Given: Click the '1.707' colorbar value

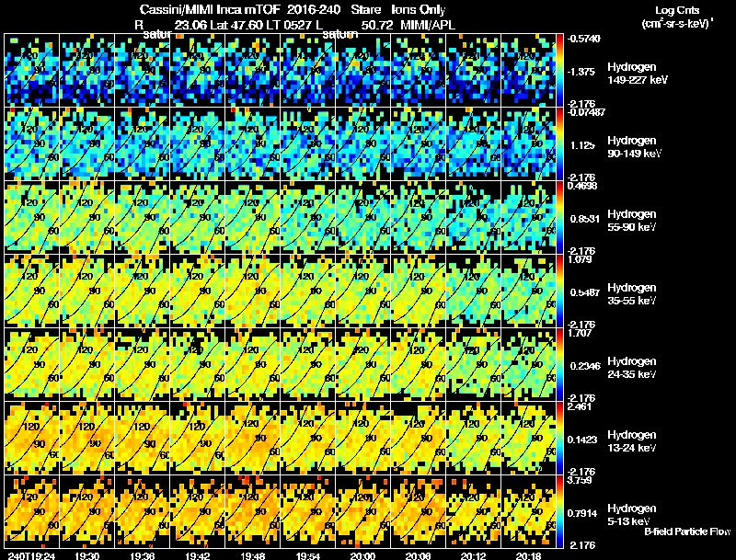Looking at the screenshot, I should click(x=580, y=333).
